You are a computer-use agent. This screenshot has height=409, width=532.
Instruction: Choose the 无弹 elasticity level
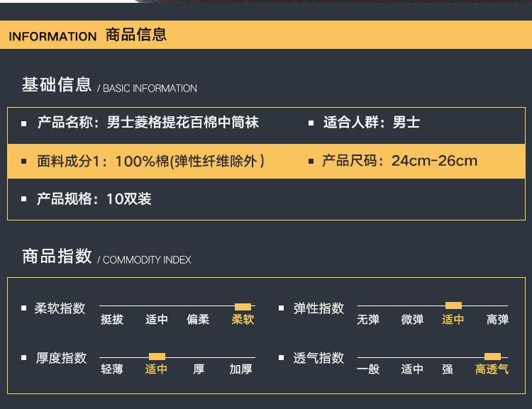(368, 320)
